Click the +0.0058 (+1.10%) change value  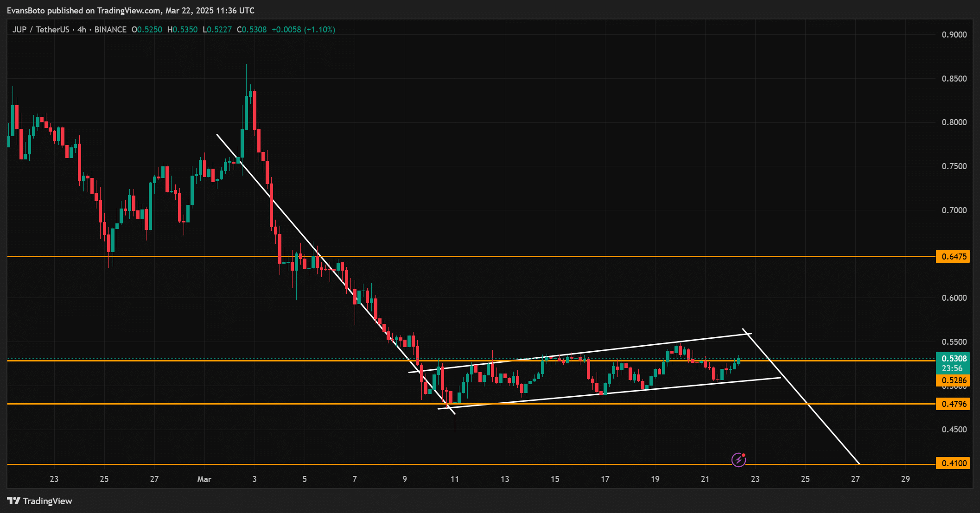pyautogui.click(x=303, y=30)
